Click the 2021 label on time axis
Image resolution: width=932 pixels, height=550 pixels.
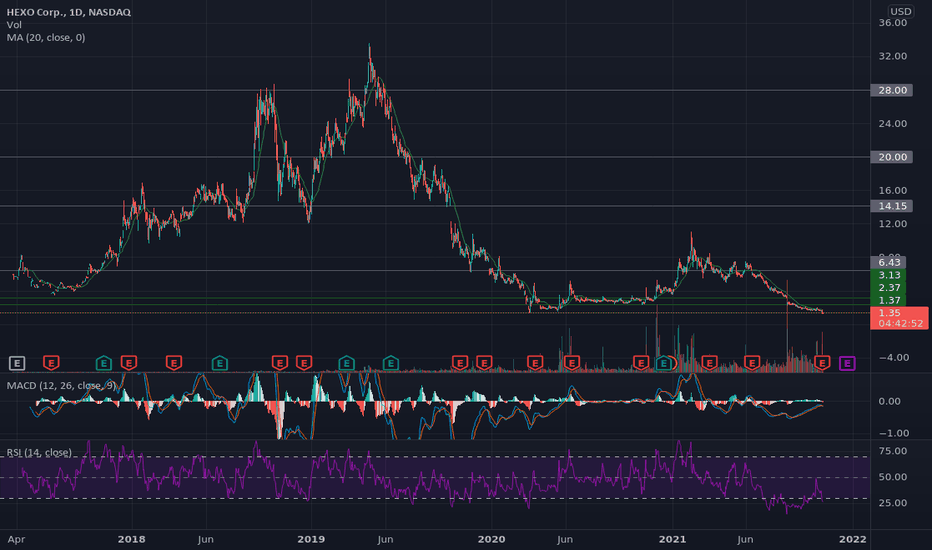click(x=672, y=539)
